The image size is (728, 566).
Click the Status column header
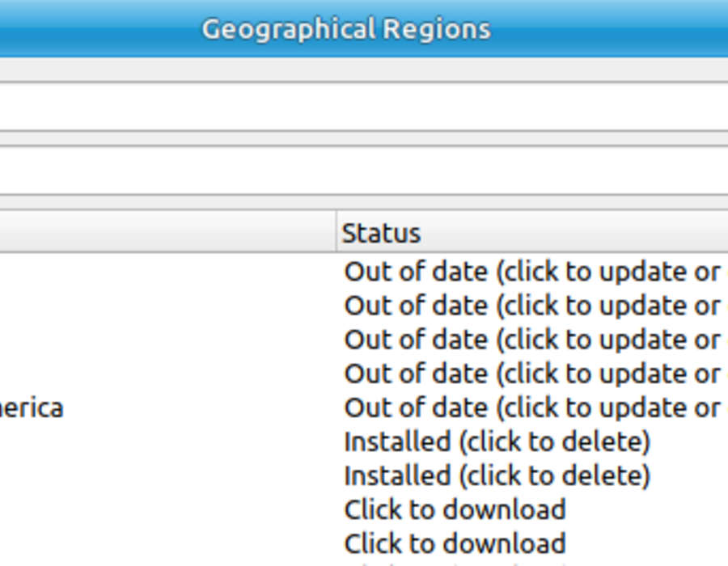531,232
